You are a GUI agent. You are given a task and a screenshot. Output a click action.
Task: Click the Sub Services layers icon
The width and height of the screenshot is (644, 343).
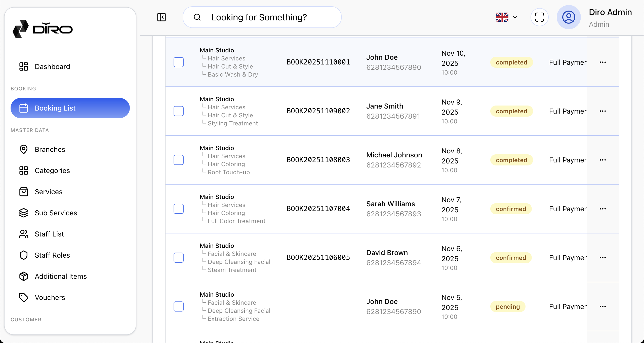click(x=24, y=213)
